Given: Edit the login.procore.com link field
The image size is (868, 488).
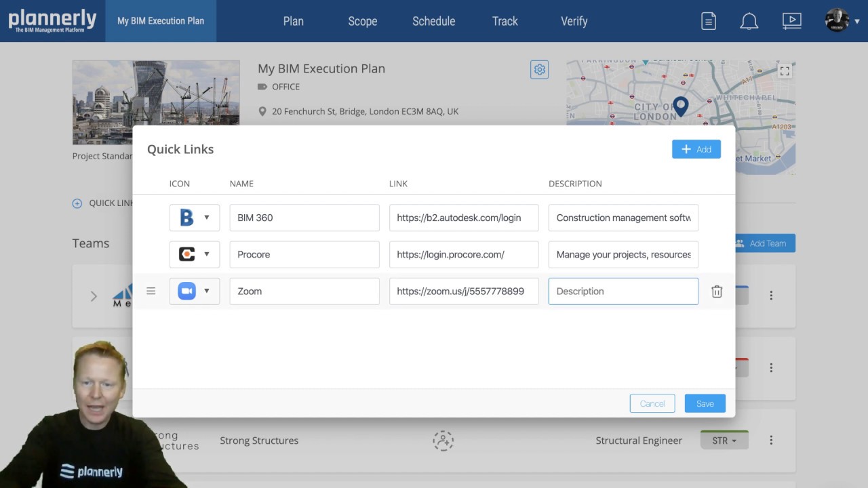Looking at the screenshot, I should pyautogui.click(x=464, y=254).
